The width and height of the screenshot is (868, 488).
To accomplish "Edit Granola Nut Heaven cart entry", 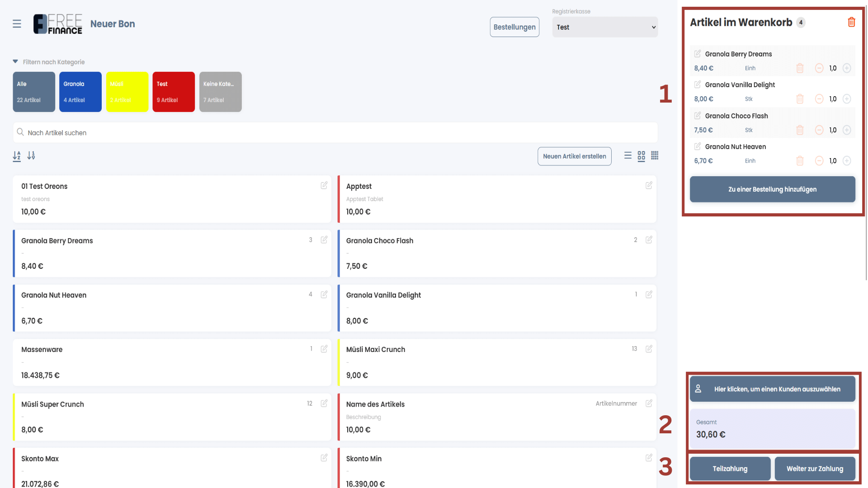I will [x=698, y=146].
